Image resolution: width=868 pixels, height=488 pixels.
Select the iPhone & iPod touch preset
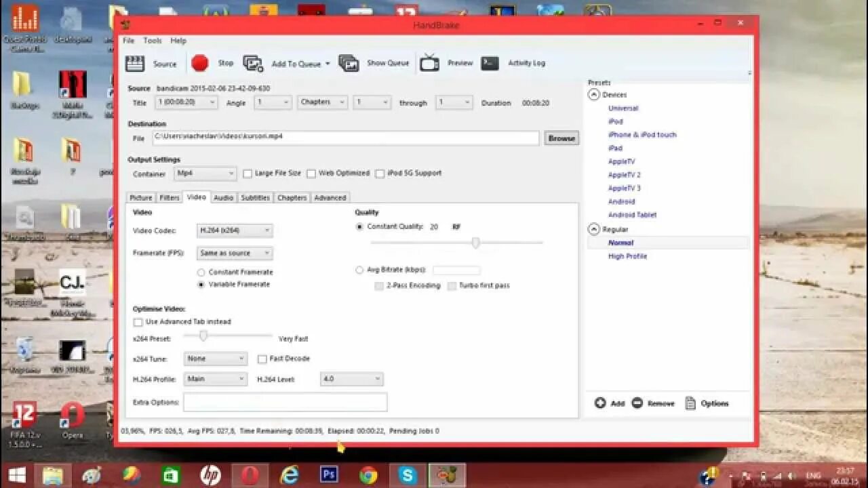pos(642,135)
